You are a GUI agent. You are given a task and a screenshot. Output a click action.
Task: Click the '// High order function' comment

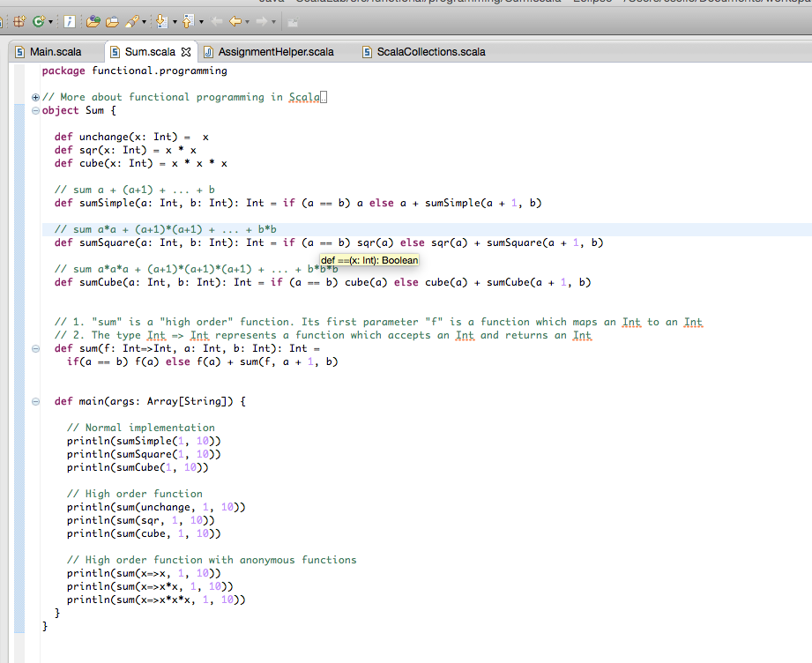135,494
